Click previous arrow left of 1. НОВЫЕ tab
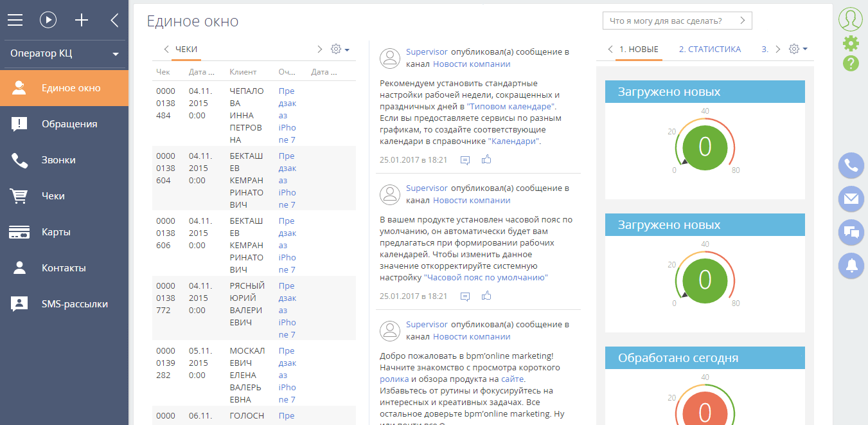 click(x=610, y=50)
